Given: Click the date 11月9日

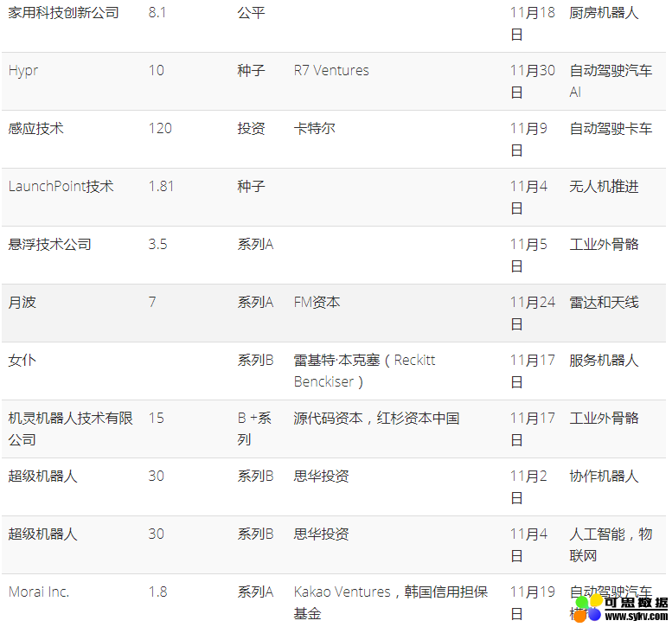Looking at the screenshot, I should tap(528, 139).
